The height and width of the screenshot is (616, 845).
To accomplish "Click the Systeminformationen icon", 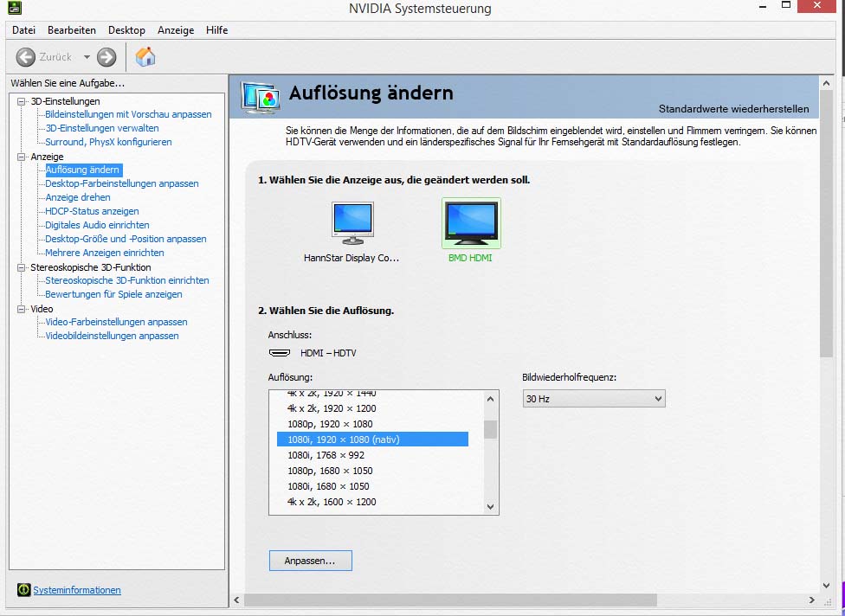I will click(x=23, y=590).
